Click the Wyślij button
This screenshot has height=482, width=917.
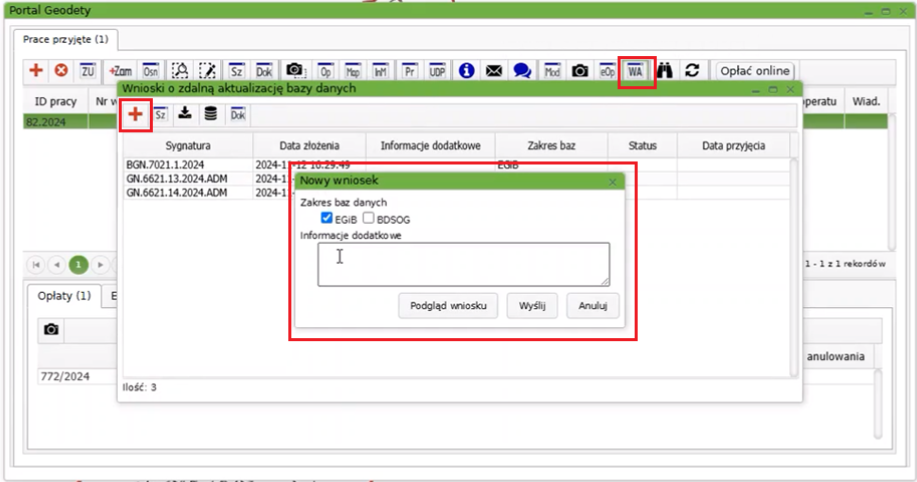[531, 305]
